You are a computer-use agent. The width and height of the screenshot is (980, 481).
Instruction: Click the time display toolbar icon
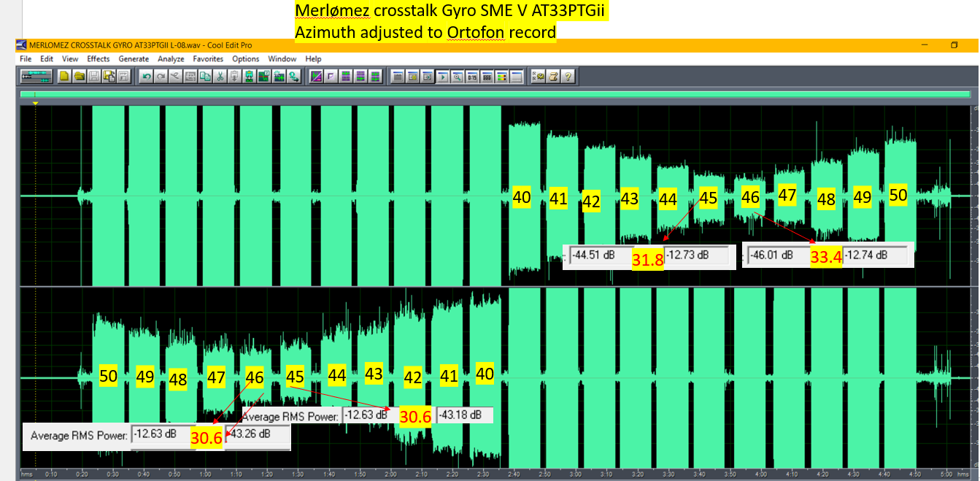(471, 76)
